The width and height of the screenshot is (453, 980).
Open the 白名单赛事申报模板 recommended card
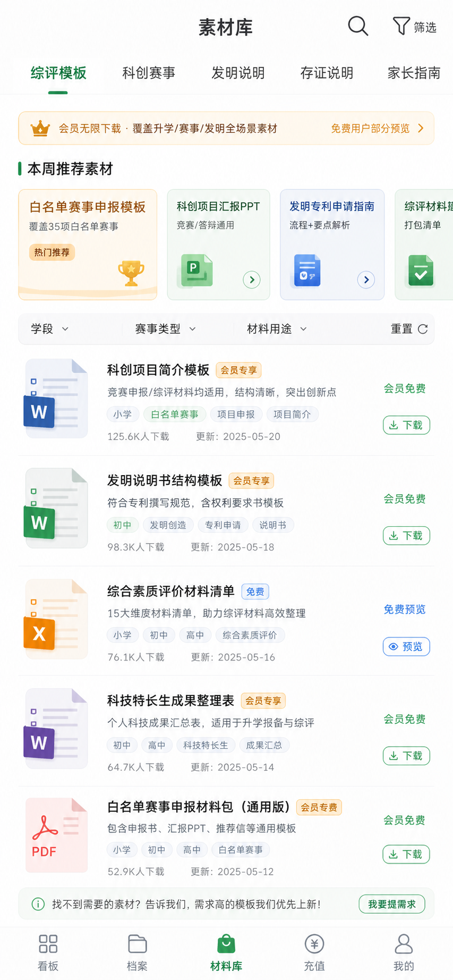click(x=88, y=244)
